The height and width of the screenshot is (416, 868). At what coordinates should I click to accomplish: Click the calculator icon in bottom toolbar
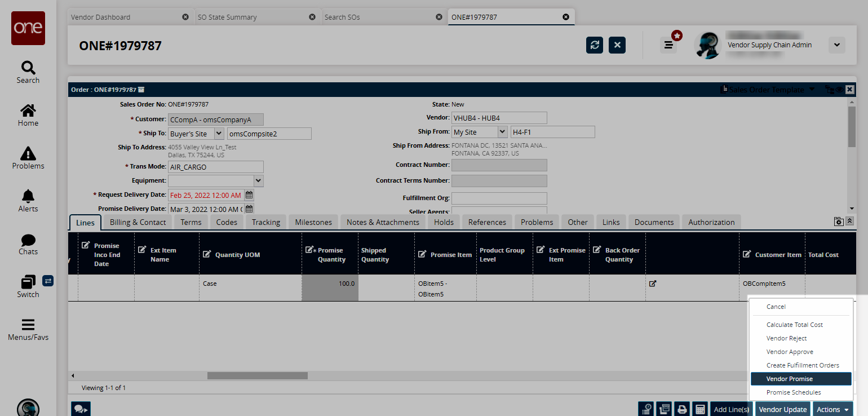pos(700,409)
